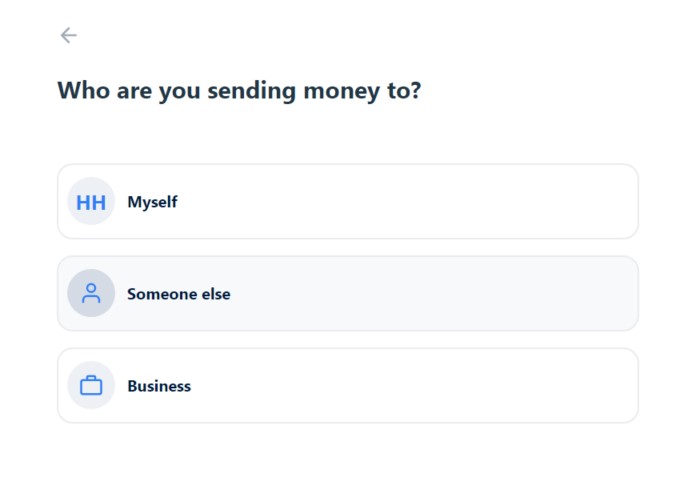Return to previous step via back arrow
This screenshot has height=489, width=684.
click(68, 35)
